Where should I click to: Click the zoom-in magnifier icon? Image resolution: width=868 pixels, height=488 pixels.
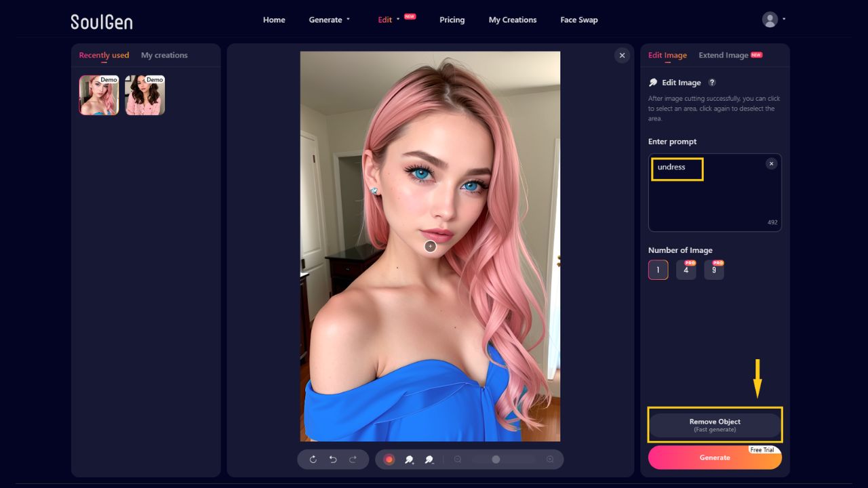point(549,459)
